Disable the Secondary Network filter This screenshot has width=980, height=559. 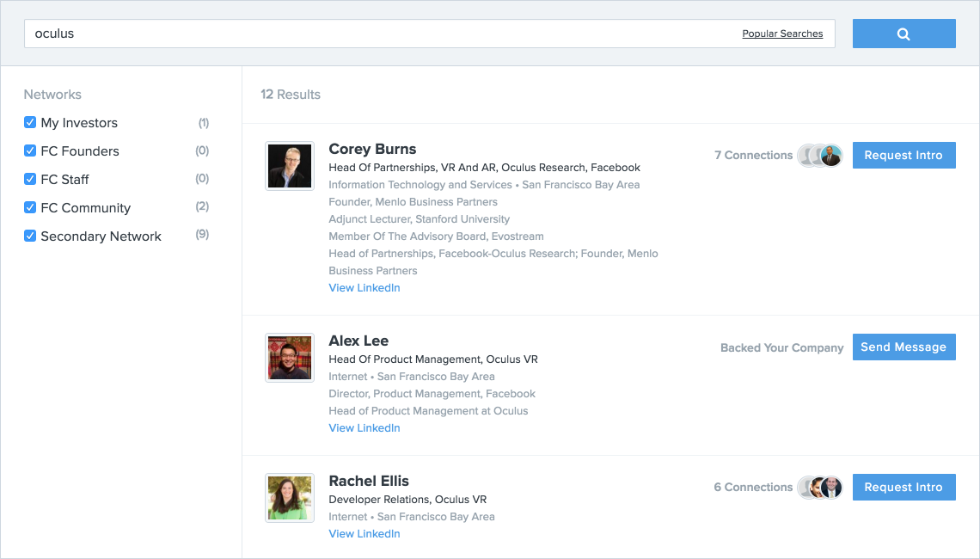point(30,236)
